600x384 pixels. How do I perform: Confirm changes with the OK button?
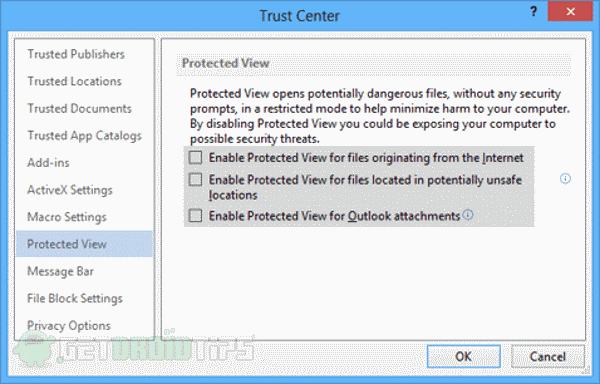click(x=463, y=356)
